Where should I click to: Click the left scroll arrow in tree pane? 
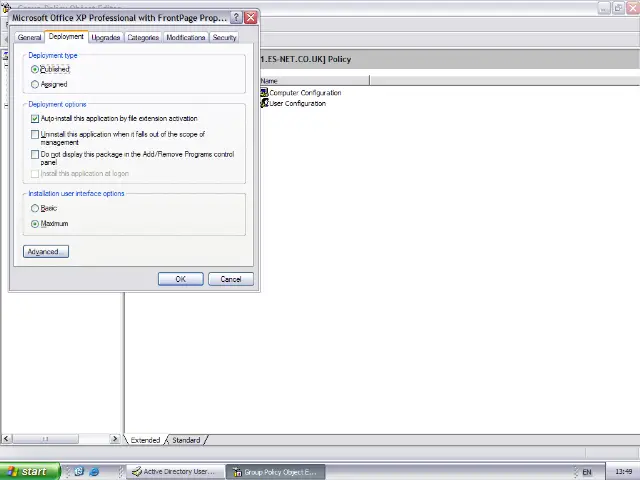6,439
